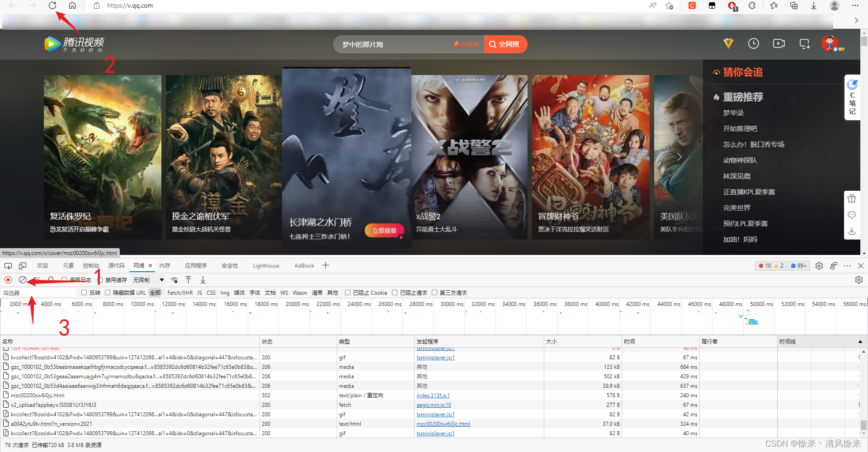868x452 pixels.
Task: Sort by the 时间线 column arrow
Action: point(860,342)
